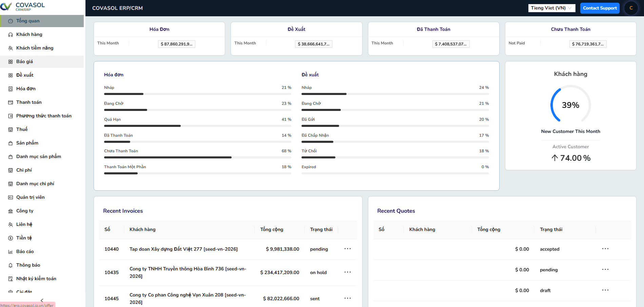Open actions menu for invoice 10440
644x307 pixels.
click(x=347, y=249)
